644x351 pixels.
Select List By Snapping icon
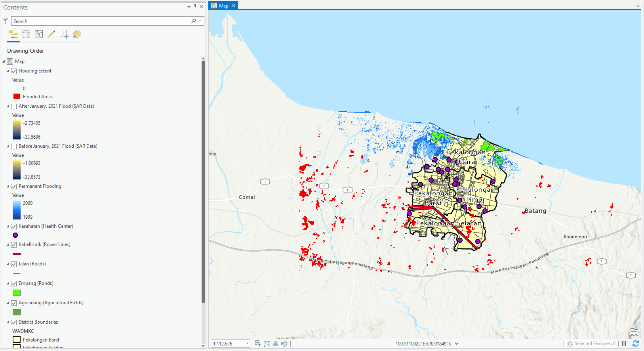click(64, 34)
